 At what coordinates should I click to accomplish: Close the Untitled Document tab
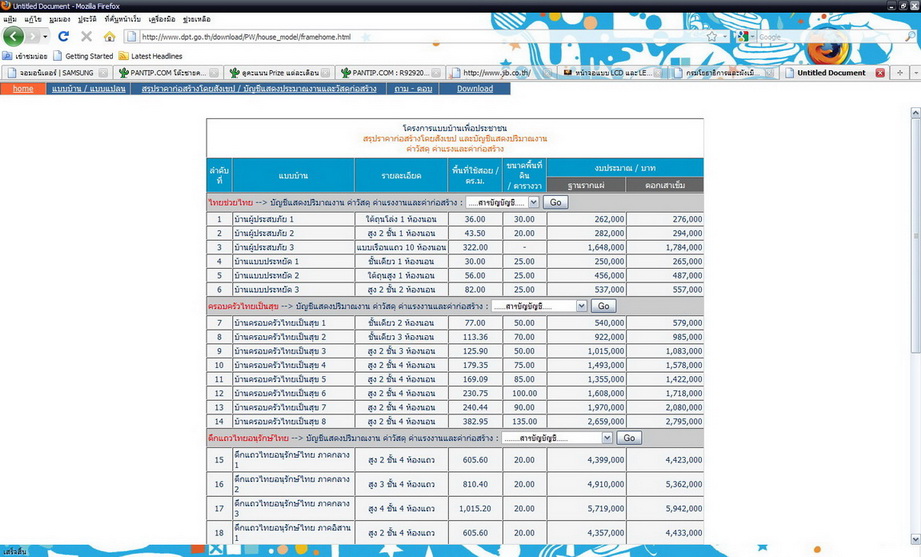[880, 73]
